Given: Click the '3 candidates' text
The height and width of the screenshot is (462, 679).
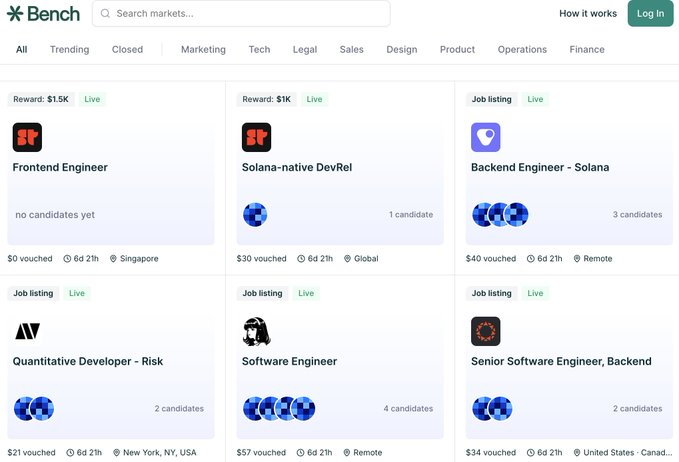Looking at the screenshot, I should (x=637, y=214).
